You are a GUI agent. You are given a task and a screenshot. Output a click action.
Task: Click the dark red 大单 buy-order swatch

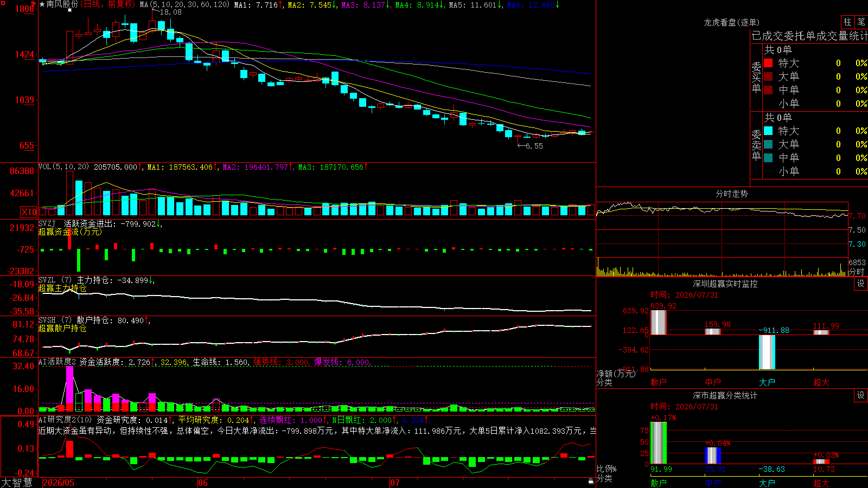click(x=768, y=76)
